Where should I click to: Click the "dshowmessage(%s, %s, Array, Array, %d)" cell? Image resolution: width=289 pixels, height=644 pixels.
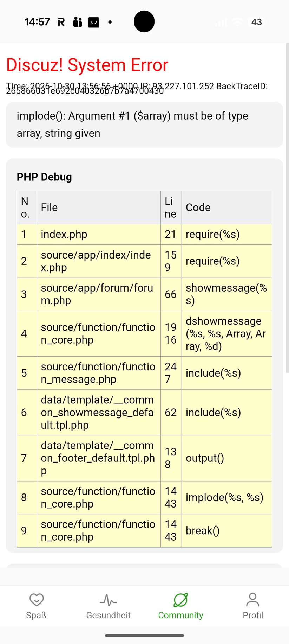(227, 333)
